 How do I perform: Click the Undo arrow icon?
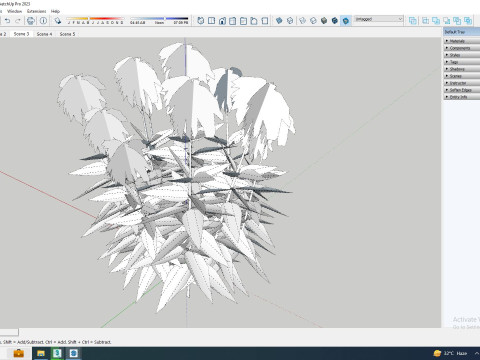[7, 21]
